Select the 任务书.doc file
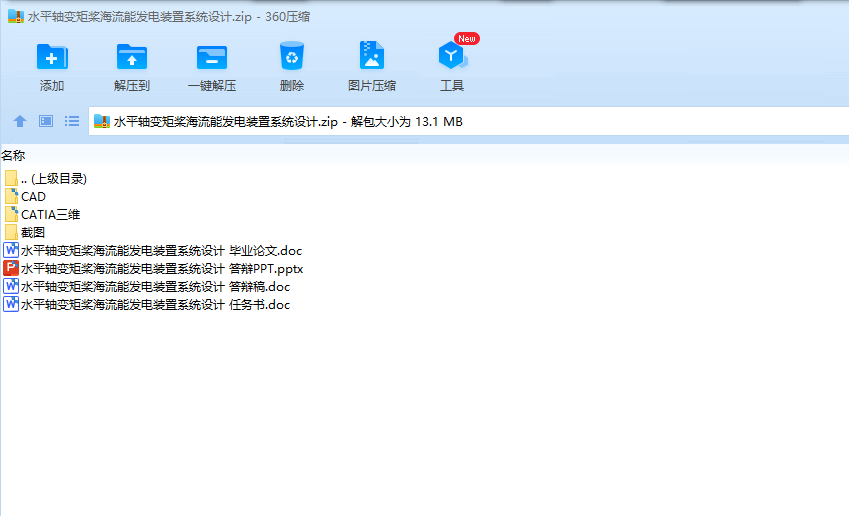The width and height of the screenshot is (849, 516). click(x=147, y=304)
